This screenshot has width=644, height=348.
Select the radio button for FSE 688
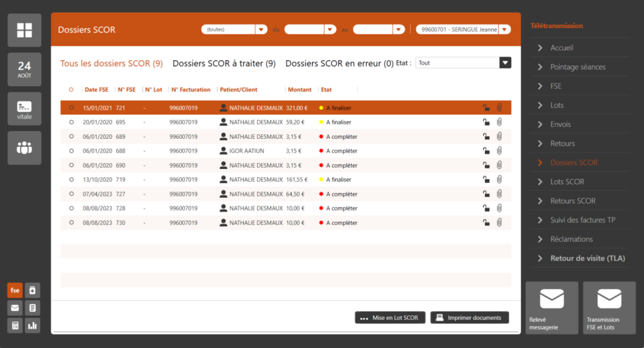(71, 151)
